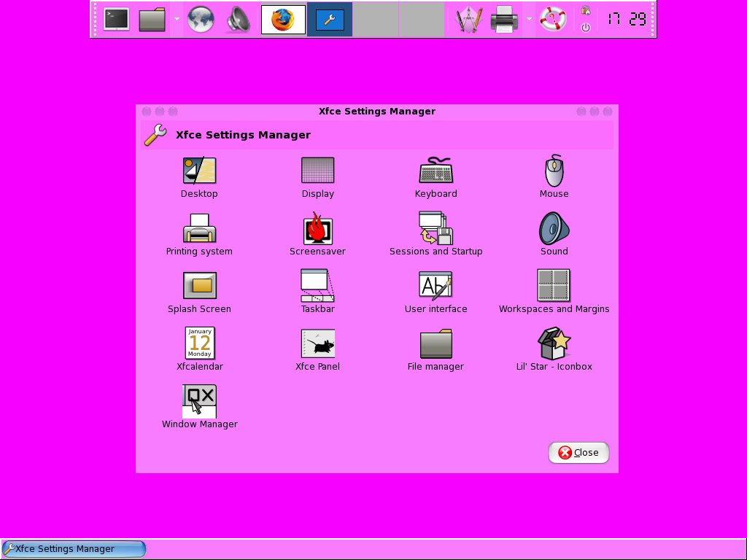Click the Close button

[x=578, y=452]
